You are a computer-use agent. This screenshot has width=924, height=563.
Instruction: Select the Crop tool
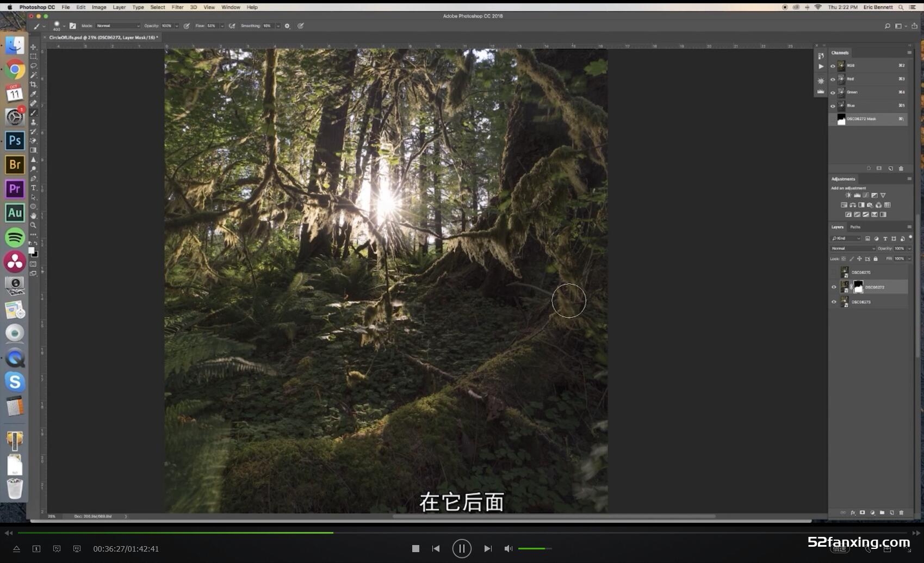[x=33, y=84]
